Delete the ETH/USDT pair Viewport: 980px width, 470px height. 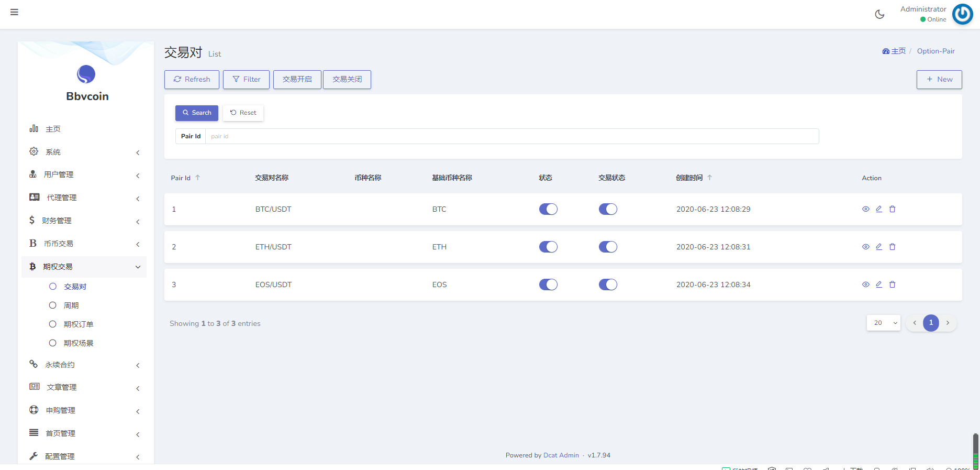pos(893,247)
